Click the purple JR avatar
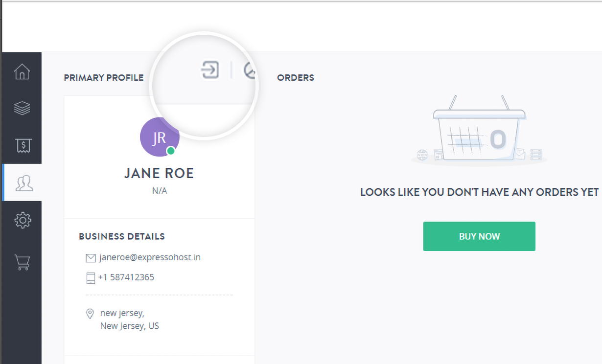Screen dimensions: 602x364 click(159, 137)
